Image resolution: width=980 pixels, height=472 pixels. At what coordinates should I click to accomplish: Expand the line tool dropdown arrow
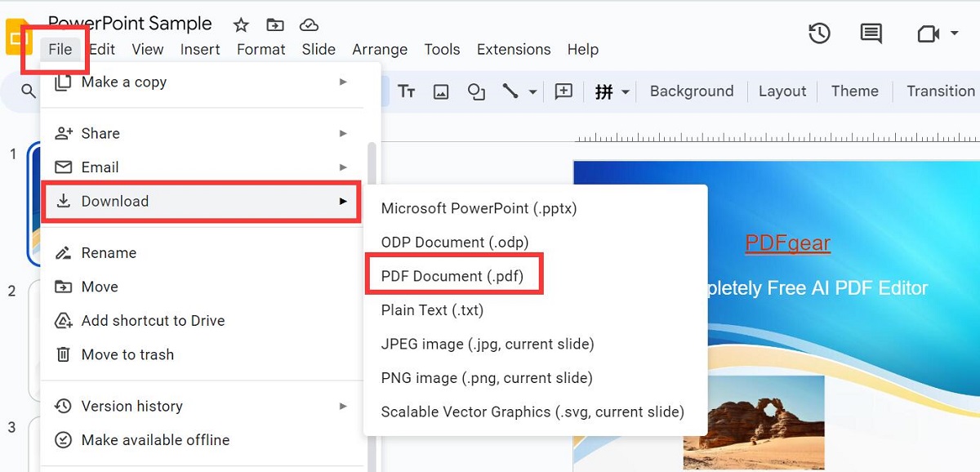pyautogui.click(x=532, y=92)
